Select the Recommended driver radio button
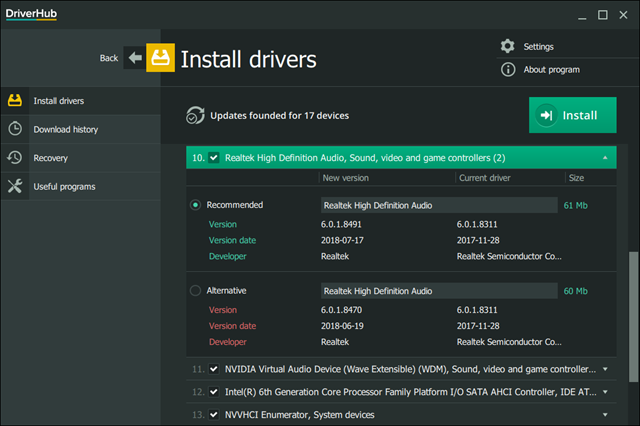Image resolution: width=640 pixels, height=426 pixels. point(195,205)
